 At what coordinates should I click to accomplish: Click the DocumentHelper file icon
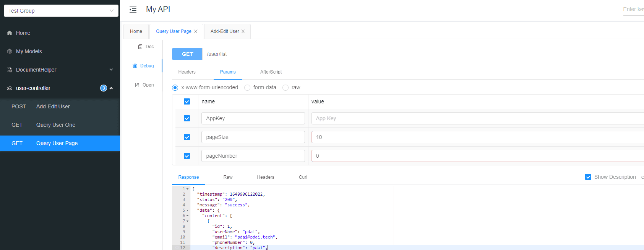pyautogui.click(x=10, y=70)
